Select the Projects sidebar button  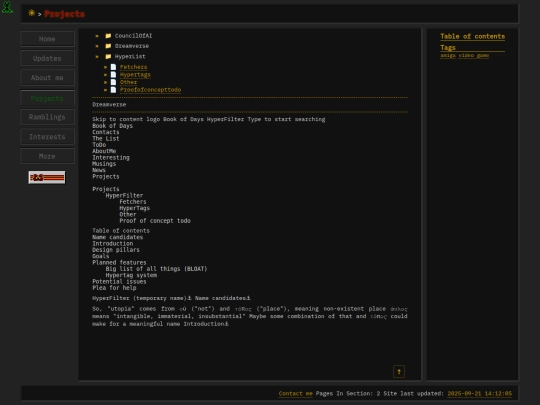47,98
